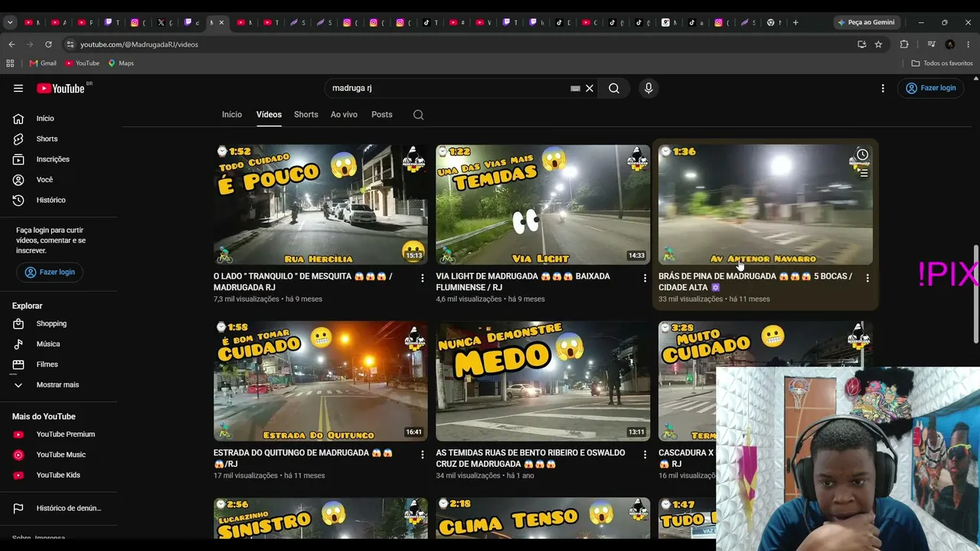Open options menu for the Via Light video
The width and height of the screenshot is (980, 551).
pyautogui.click(x=645, y=278)
